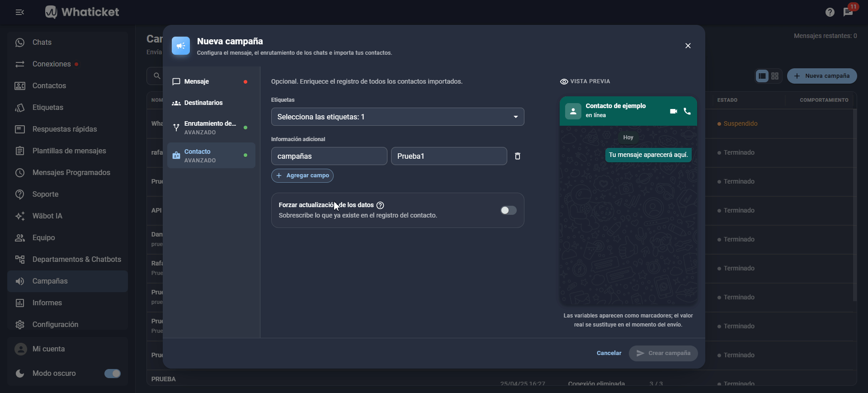The height and width of the screenshot is (393, 868).
Task: Edit the Prueba1 value input
Action: click(x=449, y=156)
